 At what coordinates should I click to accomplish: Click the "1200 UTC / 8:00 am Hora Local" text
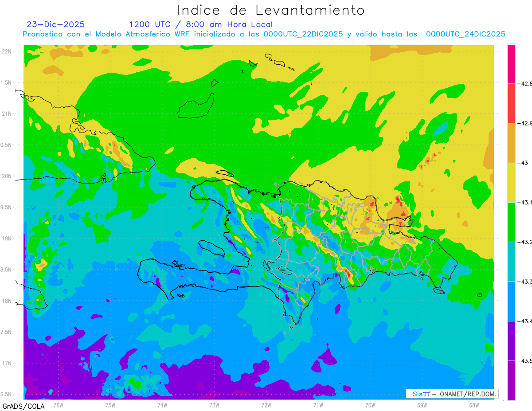tap(201, 24)
